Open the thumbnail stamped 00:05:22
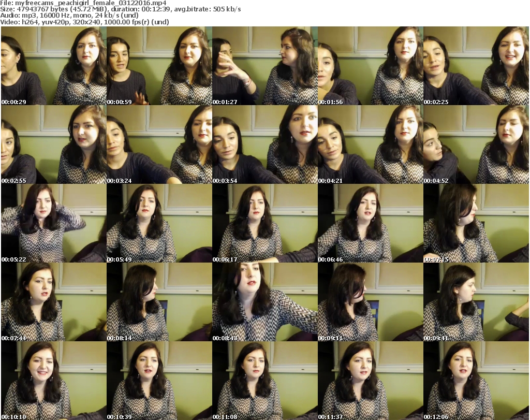 (x=54, y=223)
